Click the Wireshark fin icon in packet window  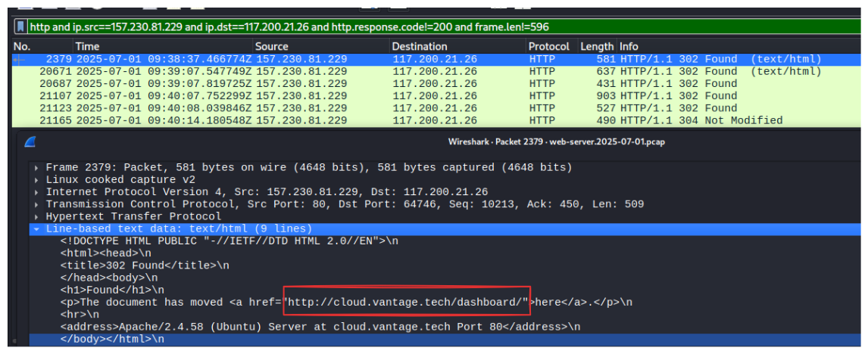point(30,141)
